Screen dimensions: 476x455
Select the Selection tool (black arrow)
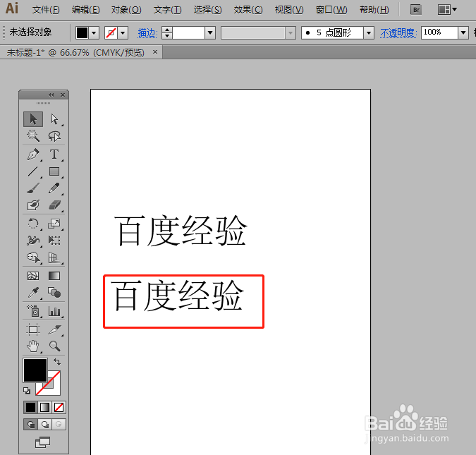pyautogui.click(x=33, y=119)
